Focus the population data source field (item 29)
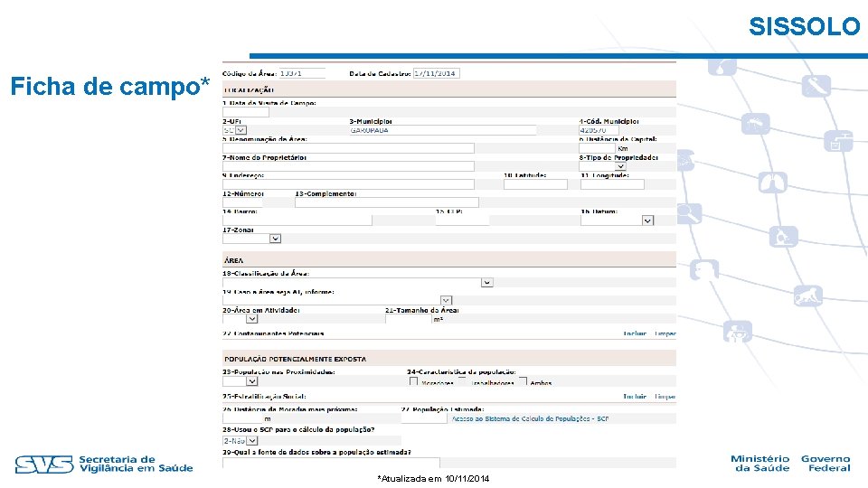This screenshot has height=488, width=868. [331, 463]
